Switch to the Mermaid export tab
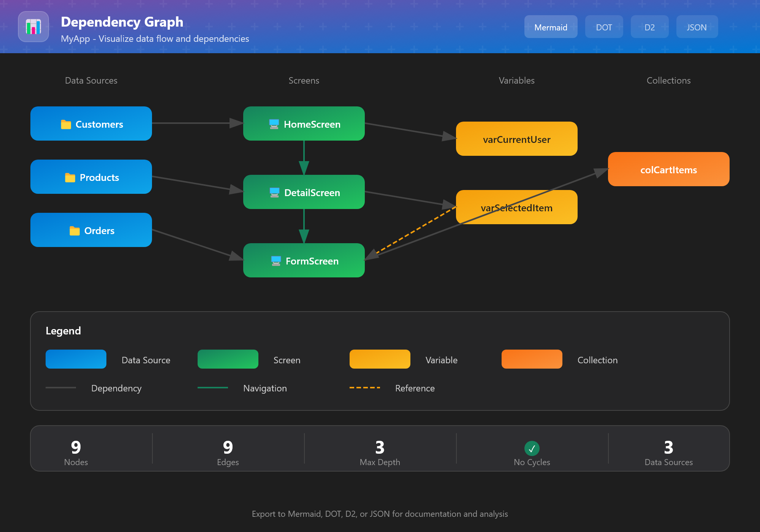Viewport: 760px width, 532px height. (551, 27)
